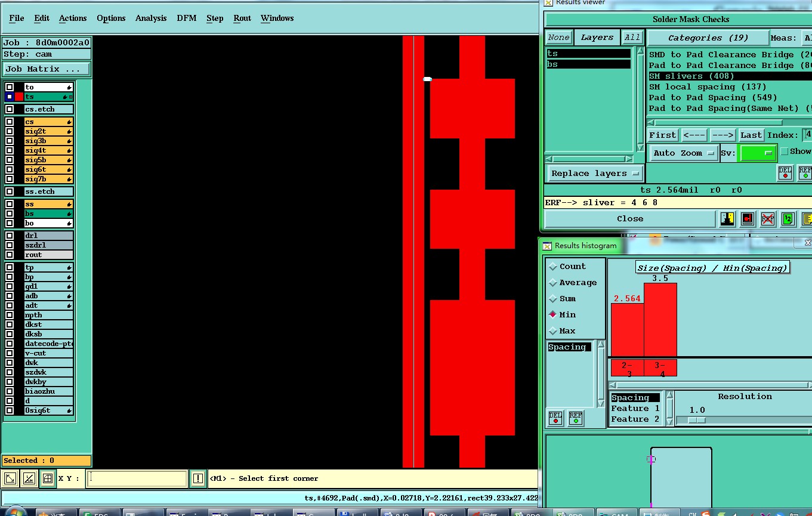Open the Auto Zoom dropdown
The image size is (812, 516).
[x=684, y=153]
